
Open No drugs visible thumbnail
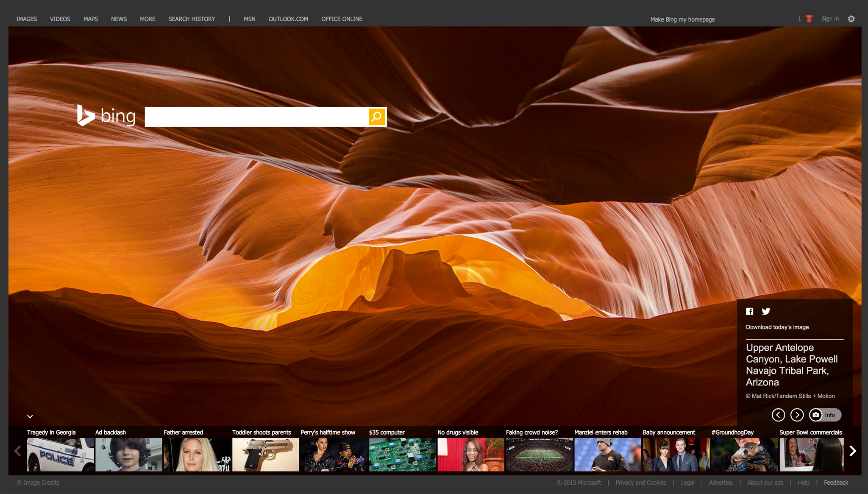(471, 455)
